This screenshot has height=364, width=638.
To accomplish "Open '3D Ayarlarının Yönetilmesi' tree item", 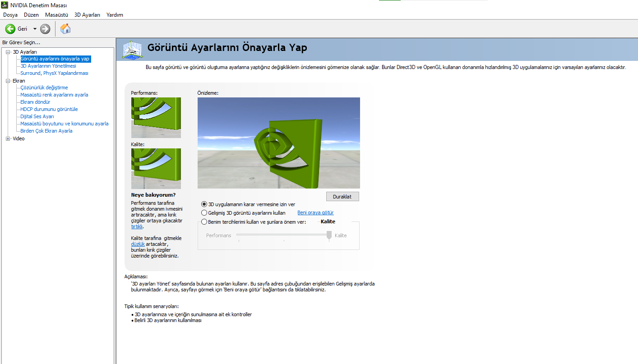I will (x=48, y=66).
